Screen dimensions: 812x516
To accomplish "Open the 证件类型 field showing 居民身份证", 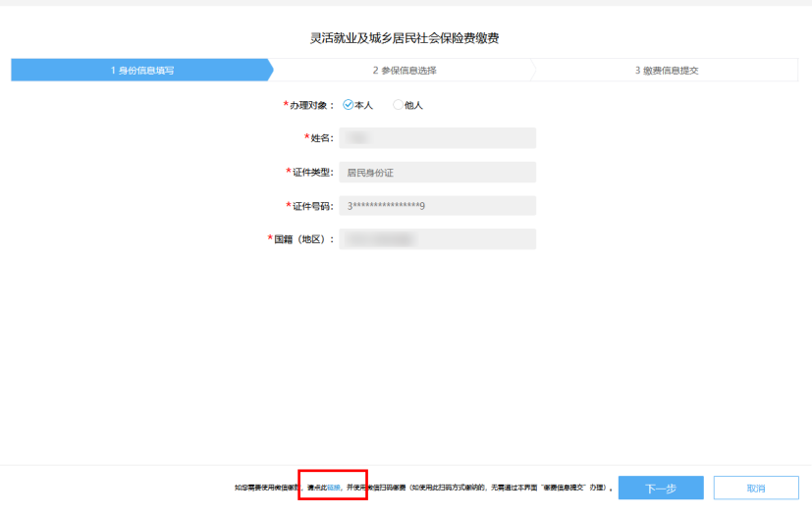I will click(437, 173).
